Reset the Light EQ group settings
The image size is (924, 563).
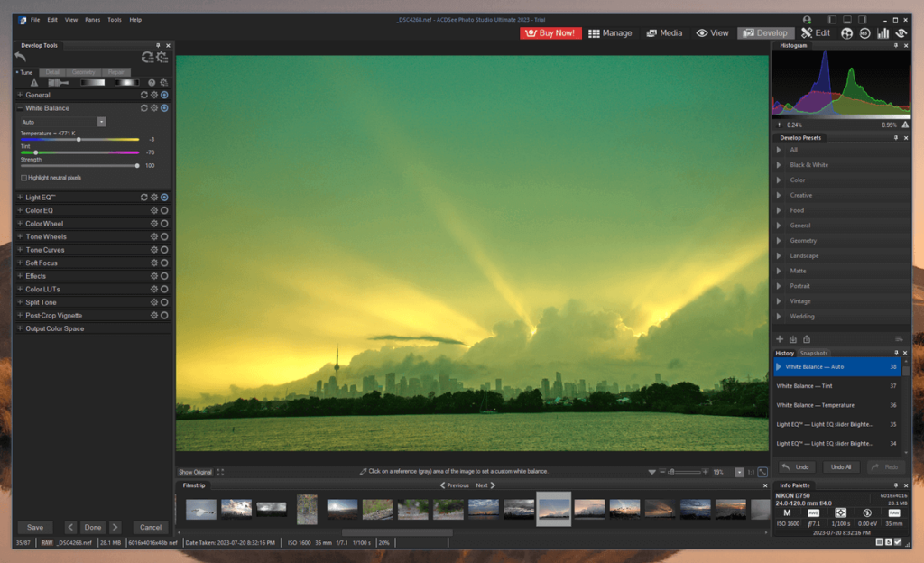point(143,198)
